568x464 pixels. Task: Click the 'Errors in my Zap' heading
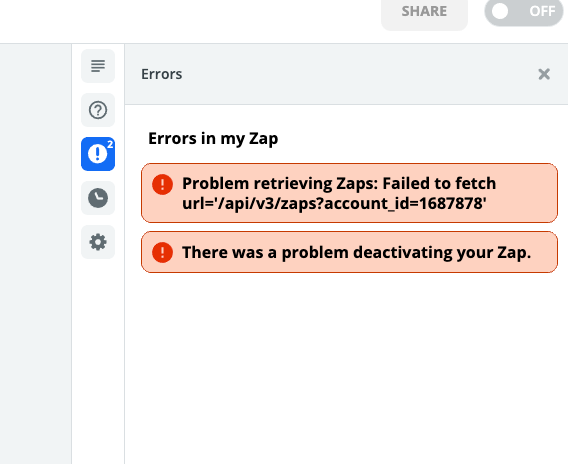(213, 139)
